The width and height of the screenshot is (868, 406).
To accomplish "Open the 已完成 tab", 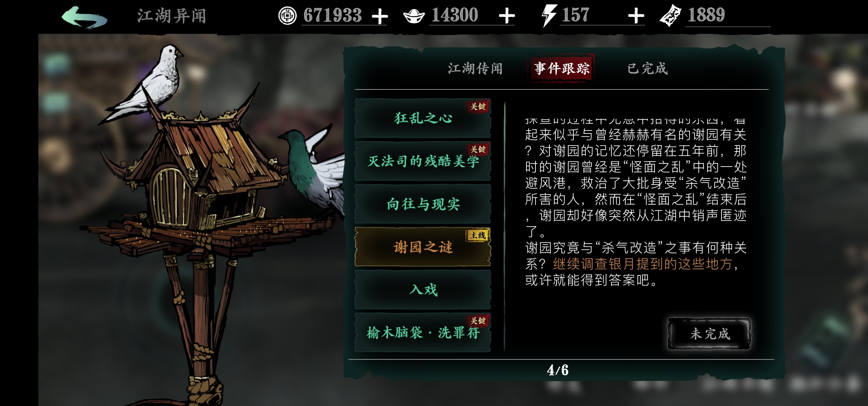I will pos(647,68).
